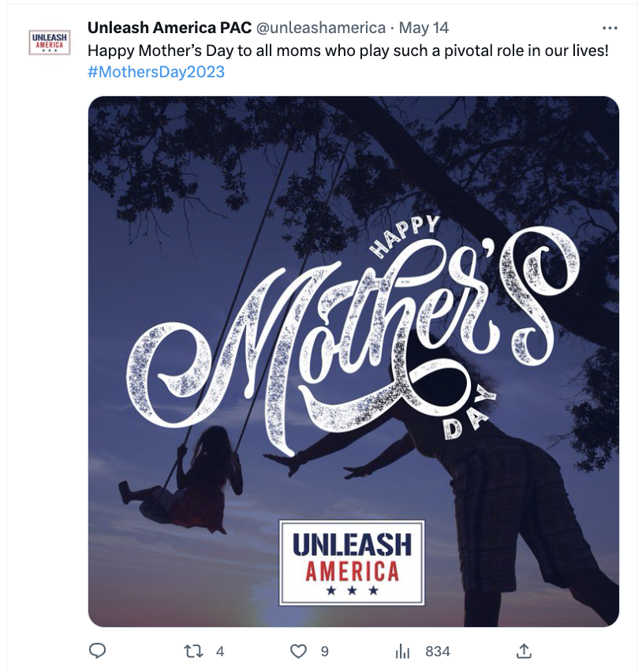This screenshot has height=672, width=642.
Task: Click the tweet text about moms
Action: (348, 50)
